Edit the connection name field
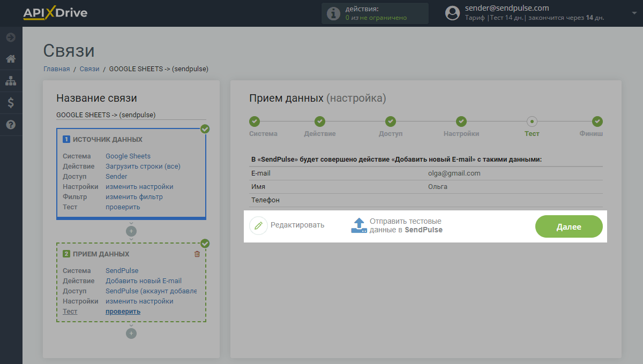 (131, 115)
